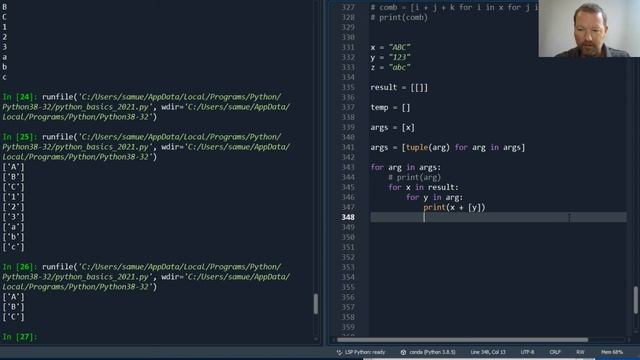Screen dimensions: 640x360
Task: Place cursor on 'result = [[]]' line
Action: click(x=399, y=87)
